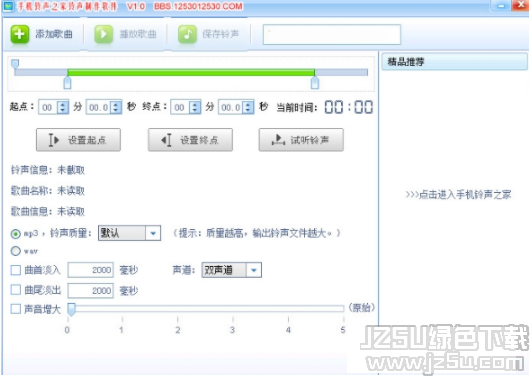Click the green selected range bar
Viewport: 530px width, 376px height.
click(191, 72)
